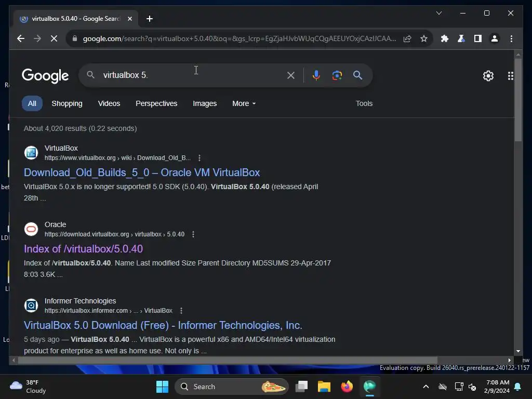
Task: Open the Extensions puzzle icon
Action: 445,38
